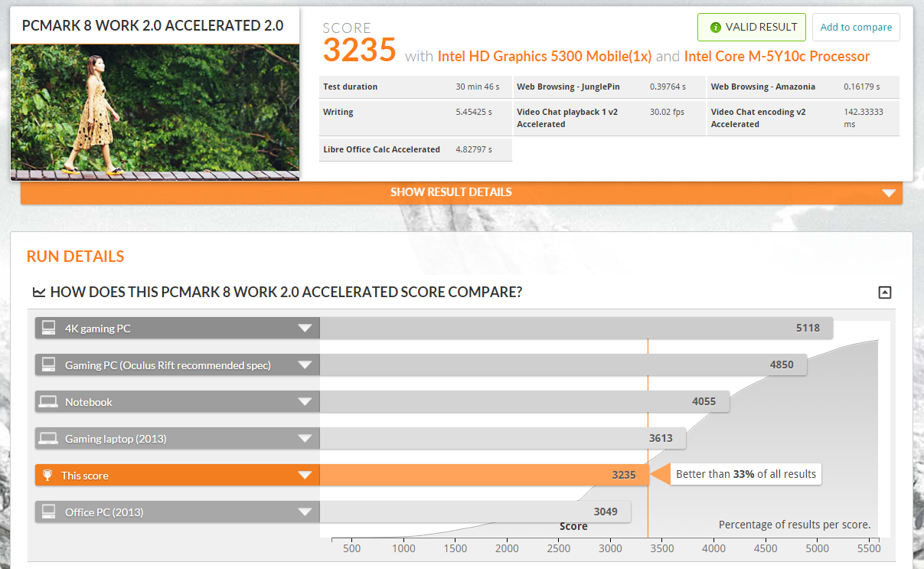This screenshot has height=569, width=924.
Task: Click the Web Browsing - JunglePin row
Action: pos(609,87)
